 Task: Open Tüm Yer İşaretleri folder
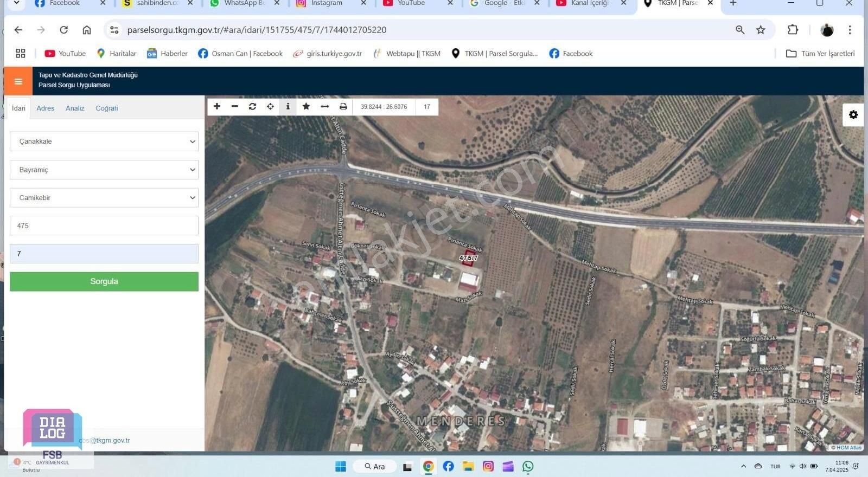click(x=820, y=54)
